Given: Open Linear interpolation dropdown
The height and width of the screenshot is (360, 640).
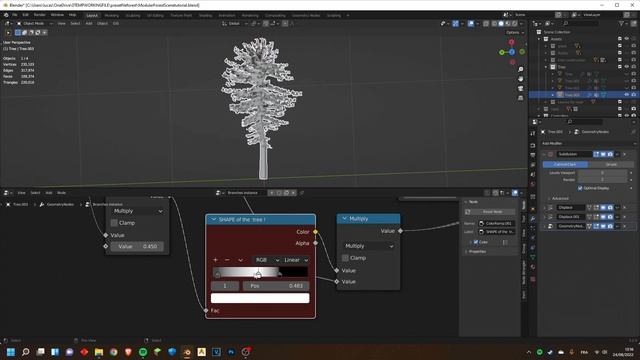Looking at the screenshot, I should click(x=296, y=260).
